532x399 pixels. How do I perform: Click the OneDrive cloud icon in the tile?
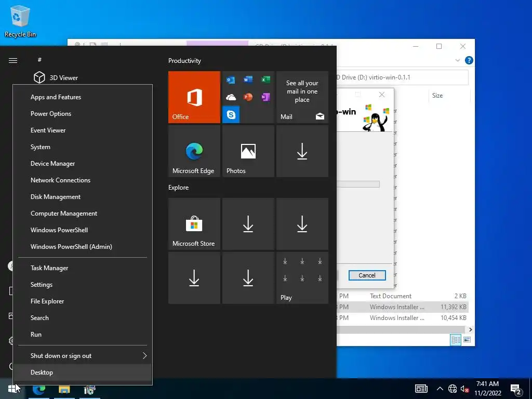coord(231,97)
